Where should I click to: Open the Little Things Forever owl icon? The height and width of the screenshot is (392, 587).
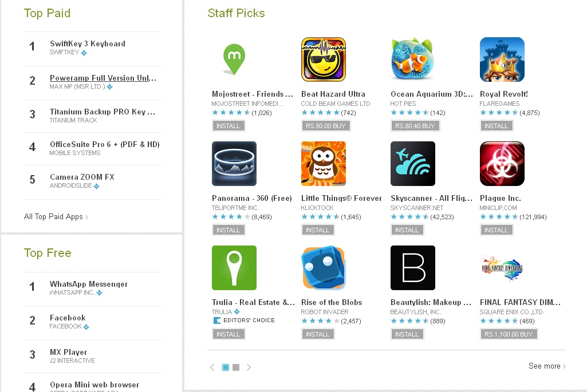pos(324,164)
